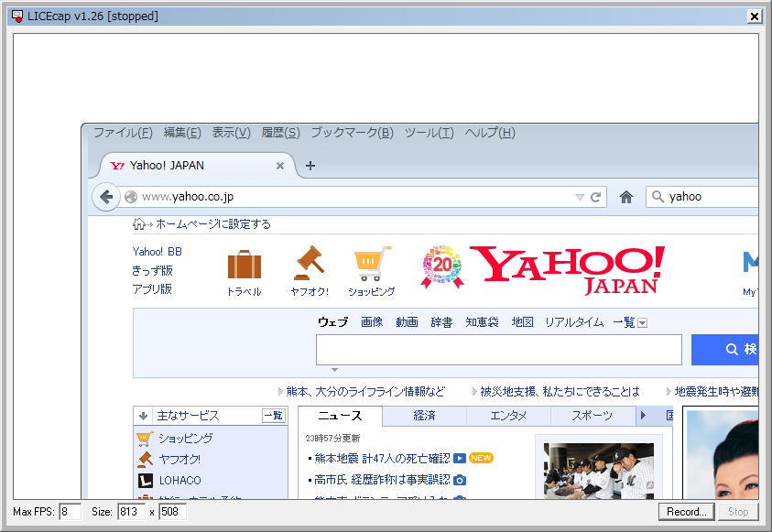Switch to the 経済 tab
Viewport: 772px width, 532px height.
pos(424,416)
